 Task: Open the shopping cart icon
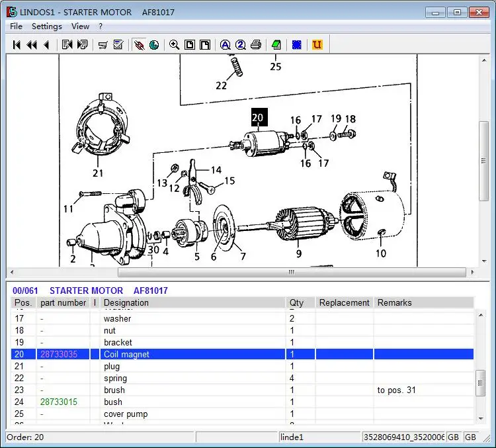point(103,44)
